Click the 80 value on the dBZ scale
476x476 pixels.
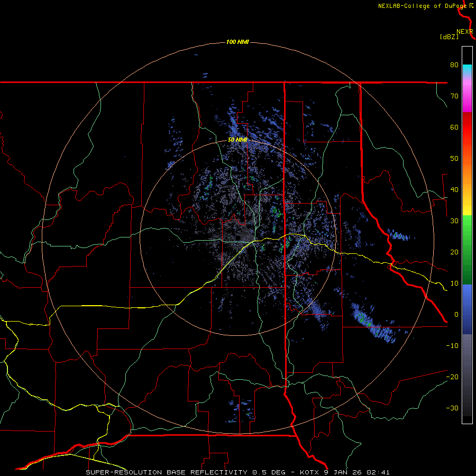454,65
